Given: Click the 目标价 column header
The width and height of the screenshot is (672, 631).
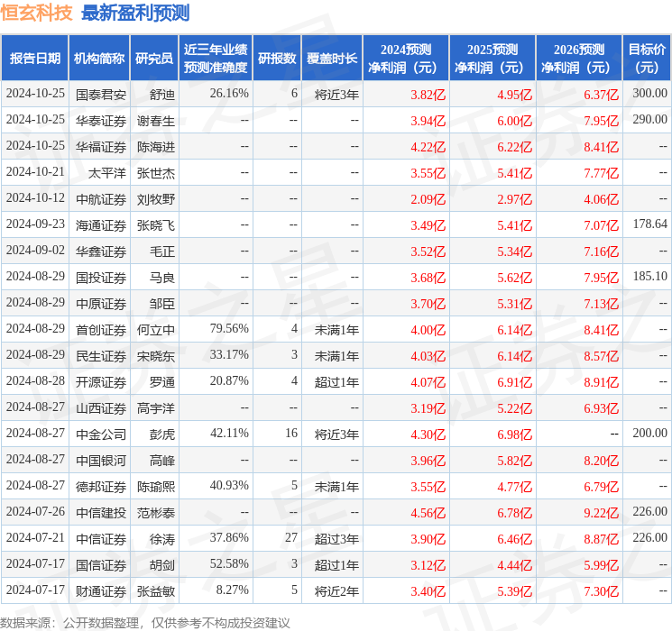Looking at the screenshot, I should pyautogui.click(x=647, y=59).
